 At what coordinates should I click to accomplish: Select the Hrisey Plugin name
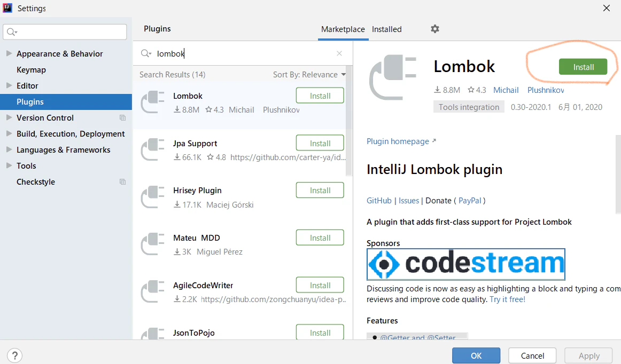pos(197,191)
